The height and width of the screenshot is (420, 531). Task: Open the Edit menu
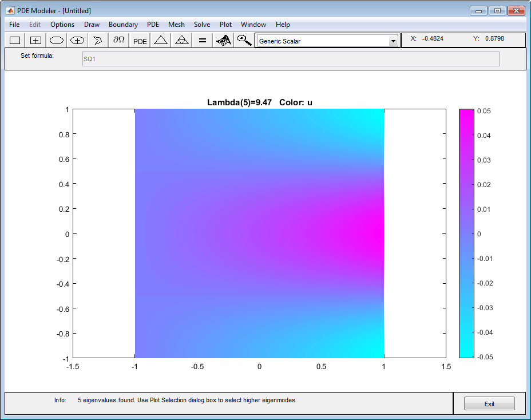[x=35, y=25]
